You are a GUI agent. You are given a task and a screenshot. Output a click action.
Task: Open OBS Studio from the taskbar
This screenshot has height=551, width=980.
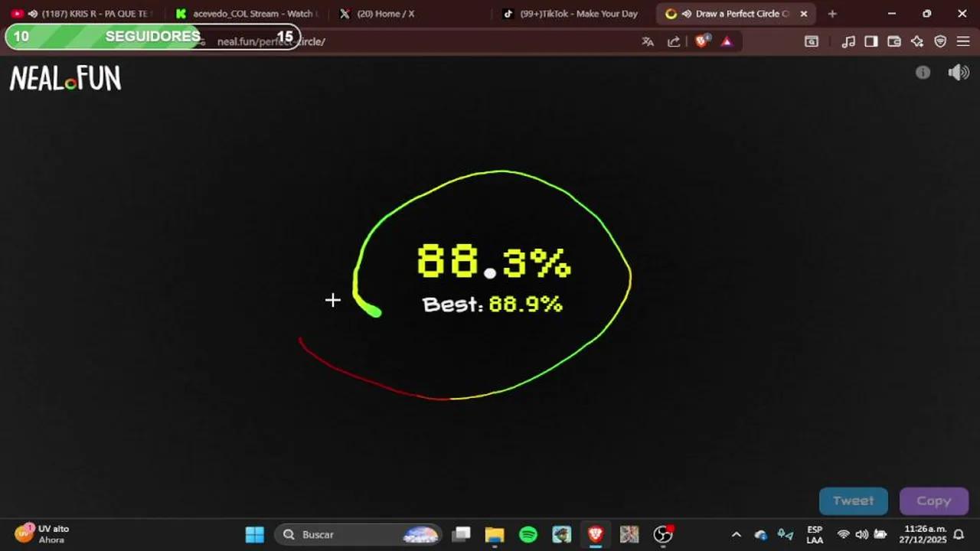[663, 534]
